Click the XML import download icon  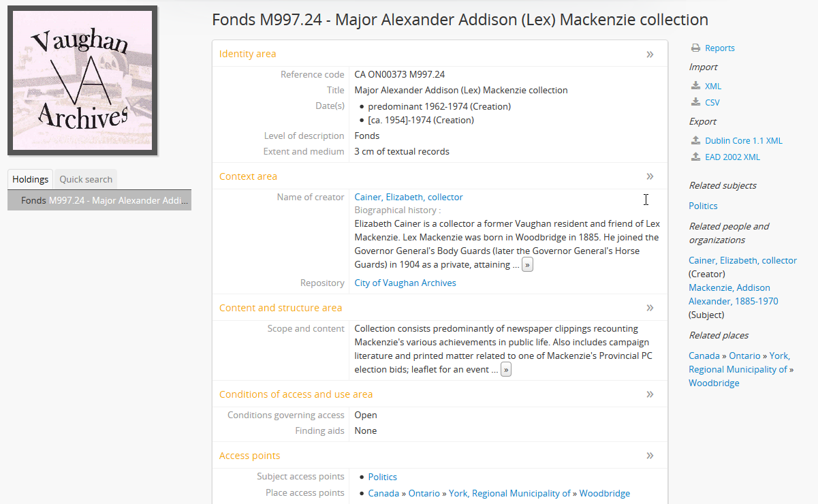point(695,86)
